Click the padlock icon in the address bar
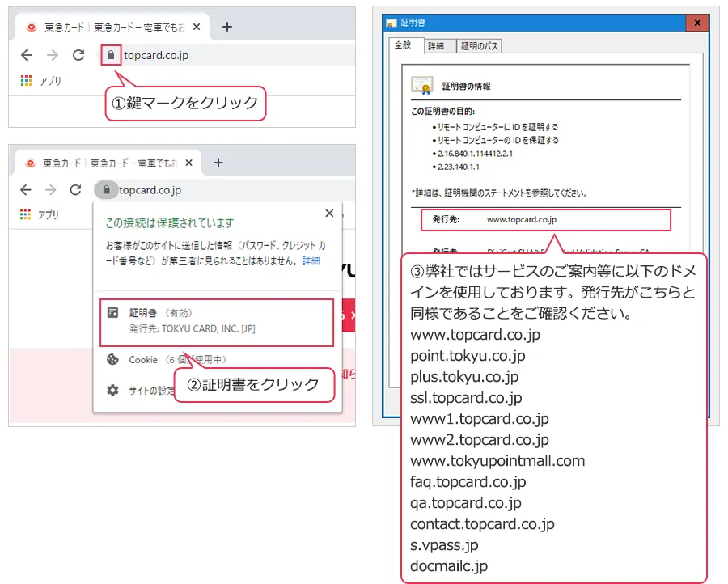Viewport: 728px width, 584px height. (x=110, y=57)
